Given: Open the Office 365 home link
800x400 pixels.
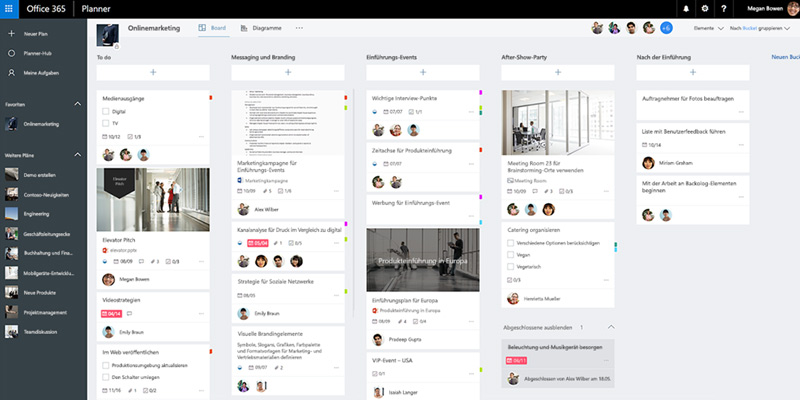Looking at the screenshot, I should pos(46,9).
